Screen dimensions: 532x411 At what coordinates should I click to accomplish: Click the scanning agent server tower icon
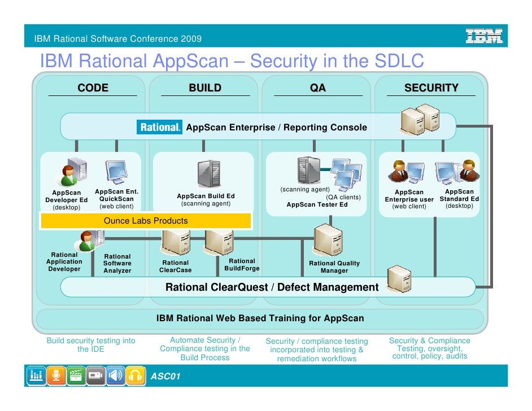308,170
